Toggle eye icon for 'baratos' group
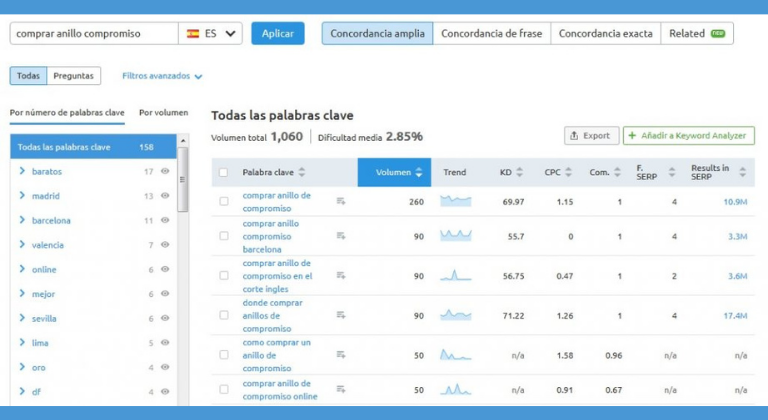Viewport: 768px width, 420px height. click(165, 171)
